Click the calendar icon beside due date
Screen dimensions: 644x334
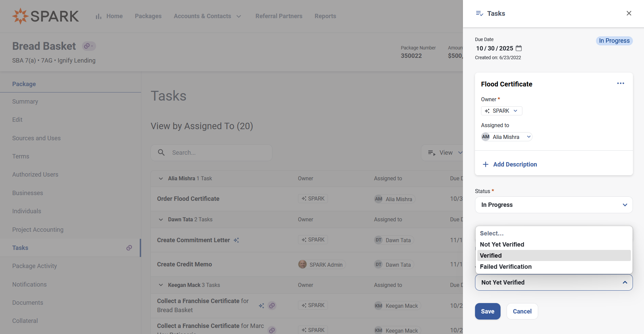(x=519, y=48)
